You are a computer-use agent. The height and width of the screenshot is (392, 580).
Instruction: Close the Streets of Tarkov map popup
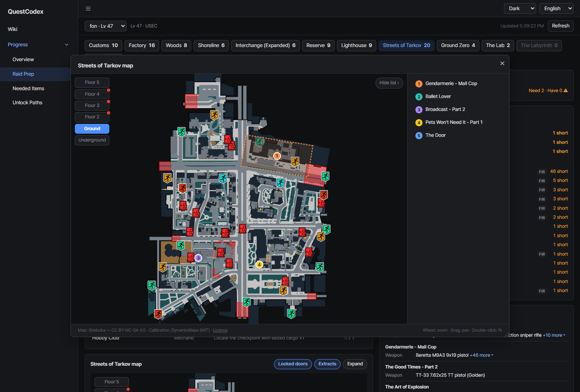coord(502,64)
